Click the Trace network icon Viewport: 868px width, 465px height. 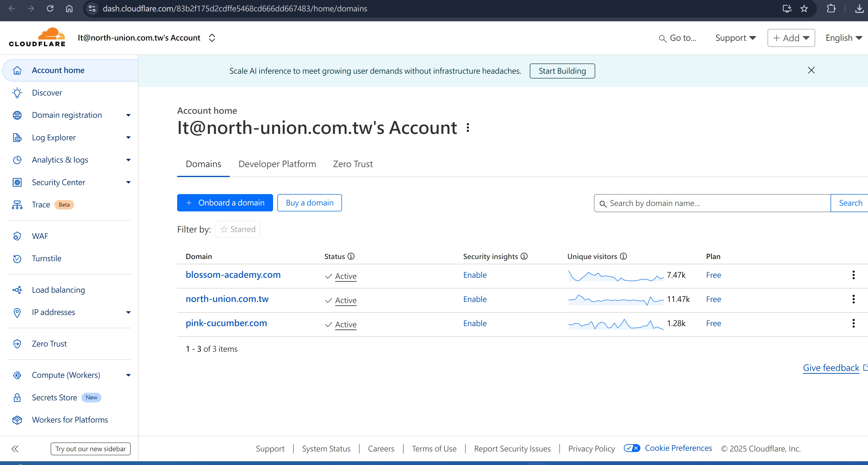point(17,205)
